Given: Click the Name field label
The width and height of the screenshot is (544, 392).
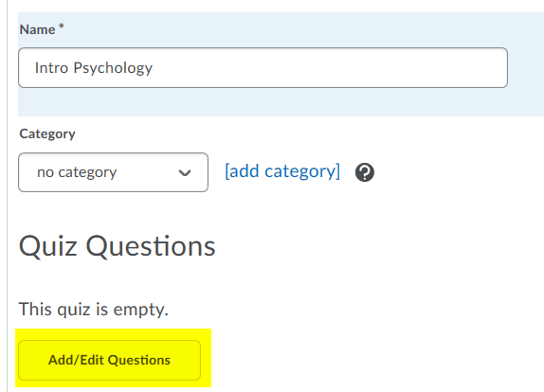Looking at the screenshot, I should pos(37,29).
